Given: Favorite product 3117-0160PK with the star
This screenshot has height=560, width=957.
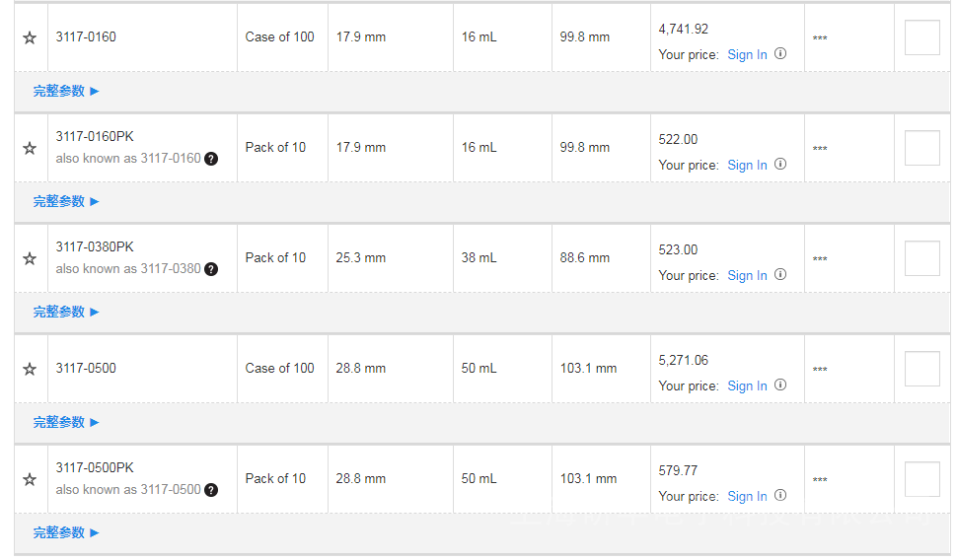Looking at the screenshot, I should coord(30,148).
